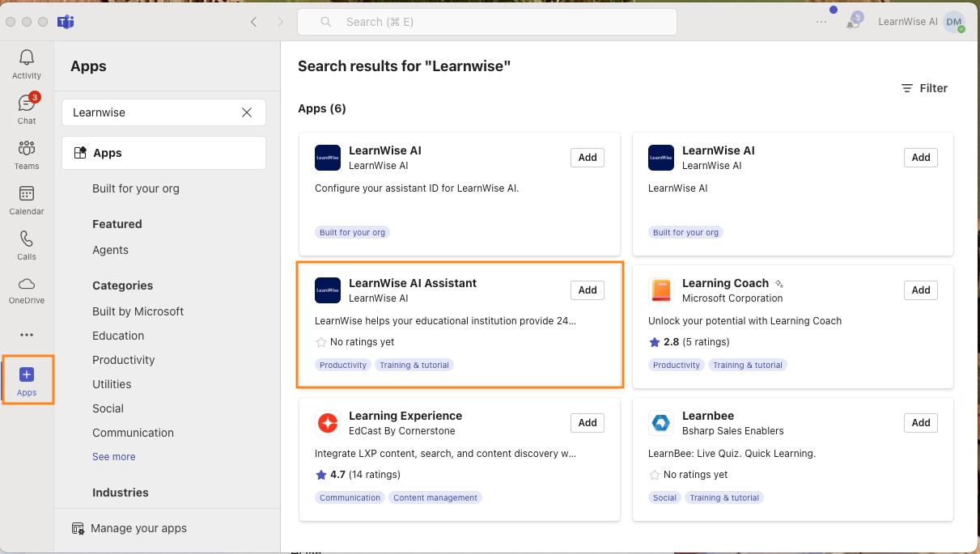Click the Microsoft Teams logo in title bar
The height and width of the screenshot is (554, 980).
(66, 22)
